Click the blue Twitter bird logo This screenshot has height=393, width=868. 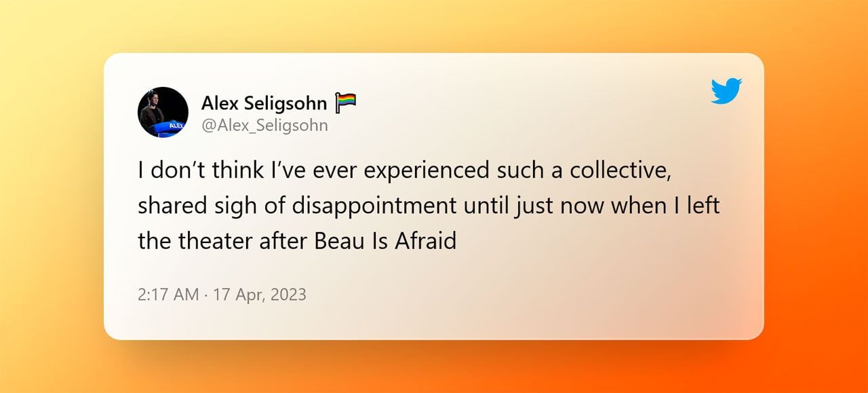726,91
